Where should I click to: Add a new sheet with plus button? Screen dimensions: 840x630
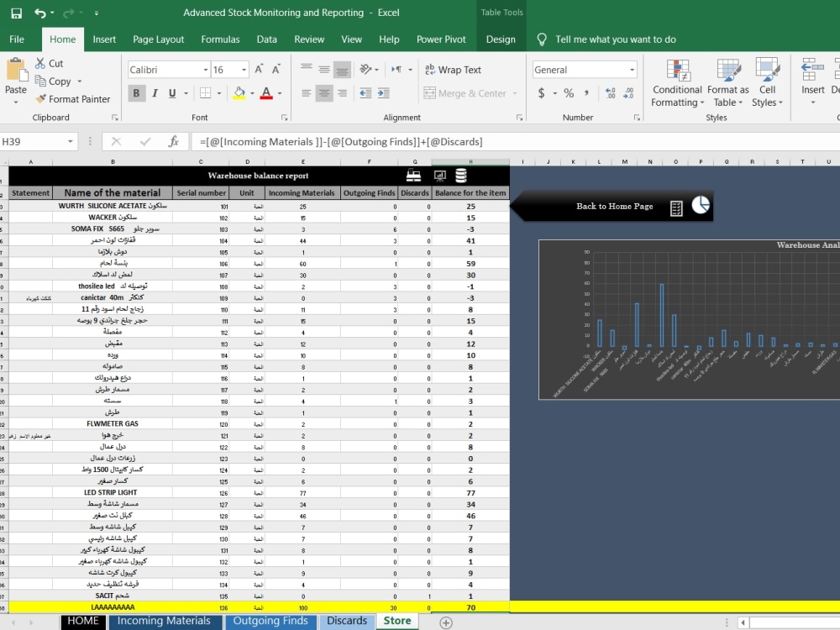pos(446,622)
